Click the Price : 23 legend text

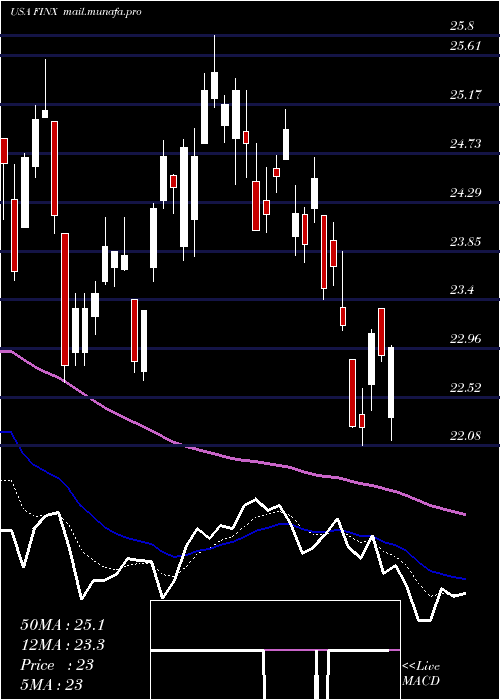click(x=57, y=665)
